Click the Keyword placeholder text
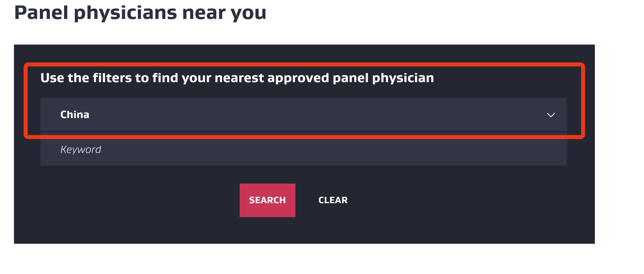 81,150
